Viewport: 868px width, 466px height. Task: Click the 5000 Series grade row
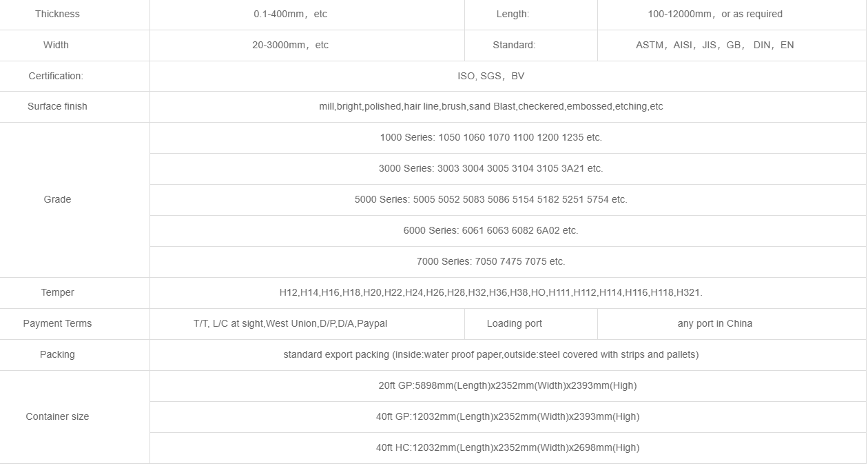point(490,199)
